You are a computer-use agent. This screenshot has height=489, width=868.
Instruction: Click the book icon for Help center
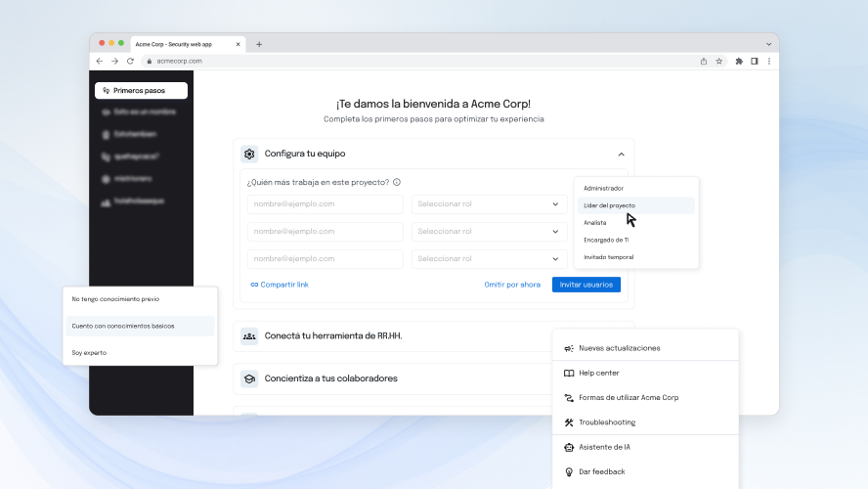tap(569, 374)
